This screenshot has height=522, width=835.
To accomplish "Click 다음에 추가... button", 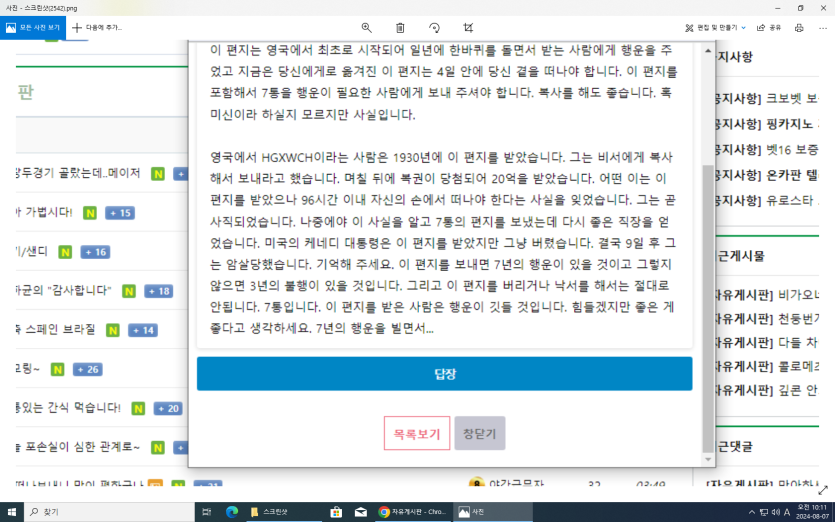I will pyautogui.click(x=97, y=28).
